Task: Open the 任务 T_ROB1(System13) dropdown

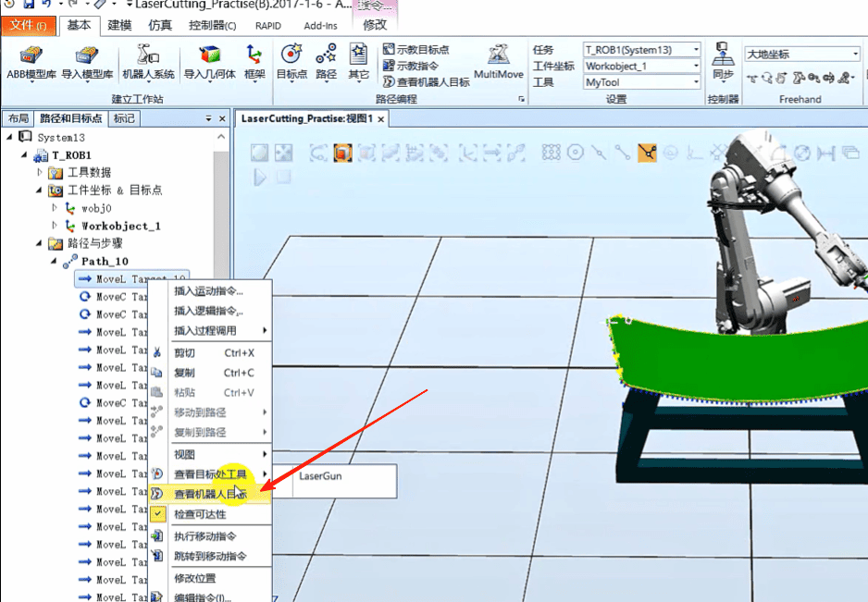Action: coord(641,50)
